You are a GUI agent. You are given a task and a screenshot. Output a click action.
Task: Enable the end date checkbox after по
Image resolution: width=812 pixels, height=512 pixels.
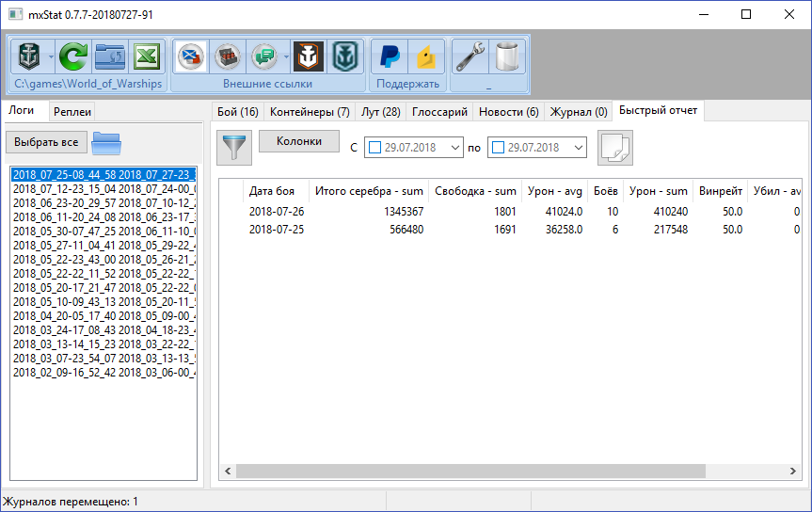tap(498, 148)
